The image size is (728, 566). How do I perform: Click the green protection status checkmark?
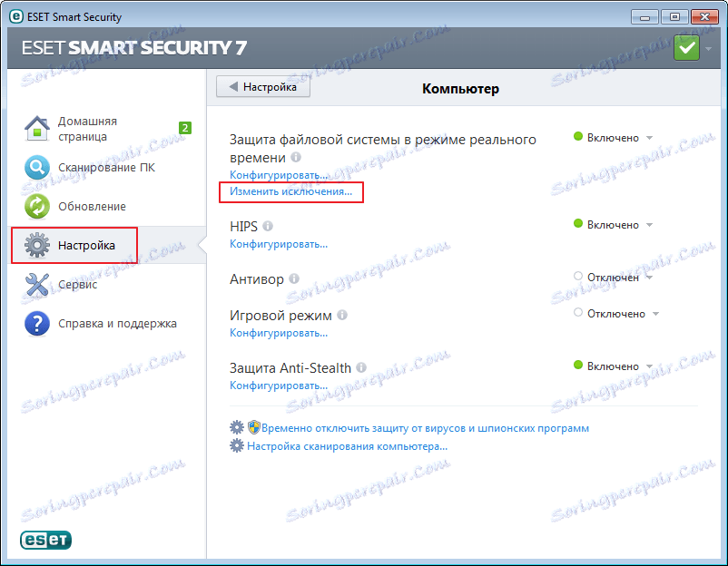click(x=686, y=47)
